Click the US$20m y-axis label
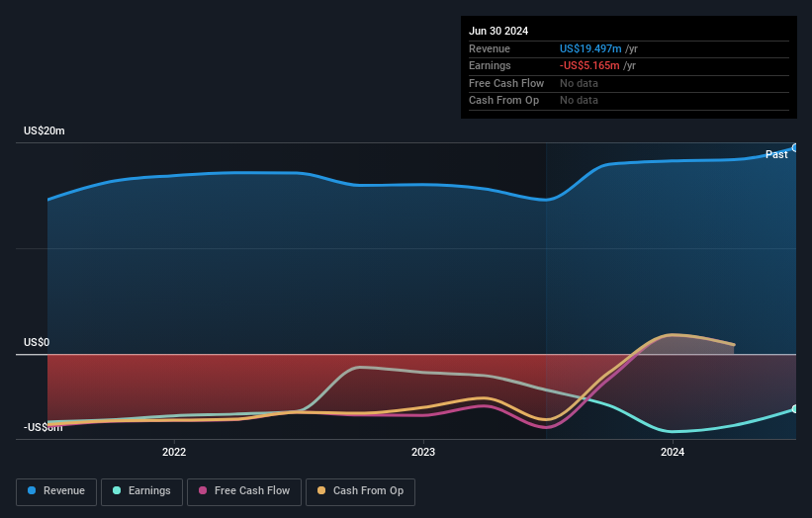812x518 pixels. [x=45, y=130]
